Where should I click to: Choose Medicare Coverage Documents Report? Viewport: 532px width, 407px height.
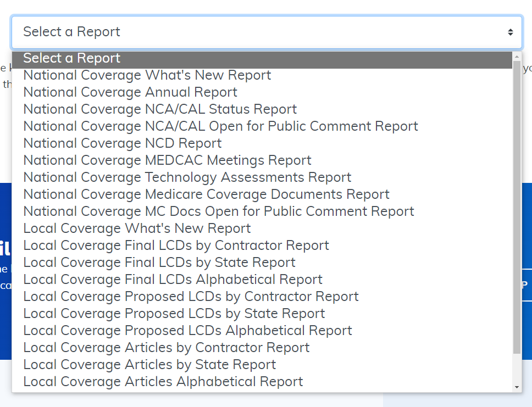click(206, 194)
